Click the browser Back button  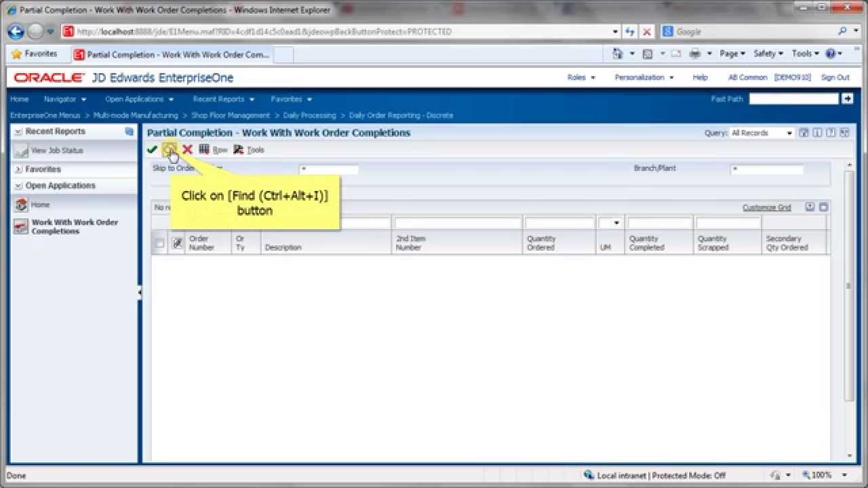coord(16,31)
